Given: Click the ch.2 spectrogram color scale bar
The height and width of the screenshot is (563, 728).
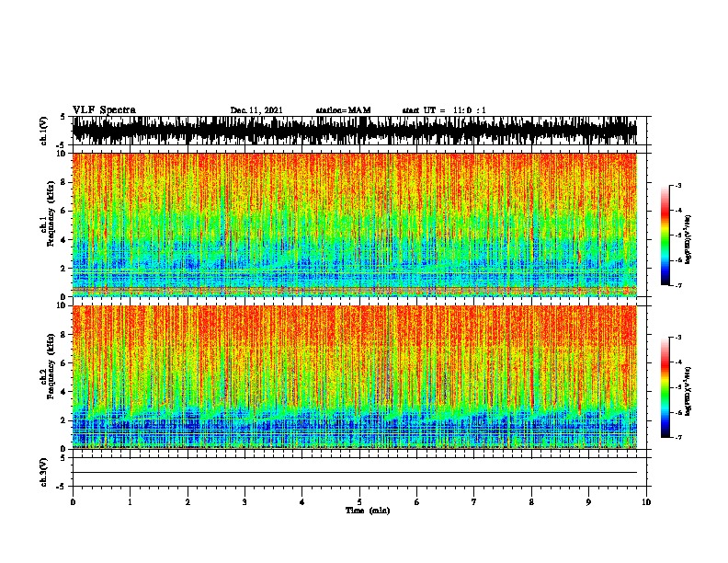Looking at the screenshot, I should click(x=665, y=387).
